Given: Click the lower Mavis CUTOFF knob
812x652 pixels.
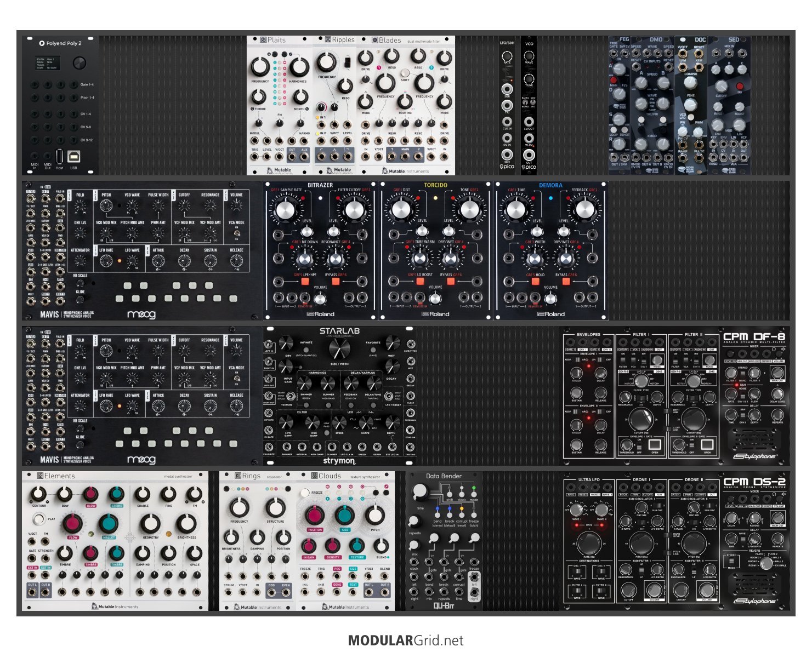Looking at the screenshot, I should click(x=185, y=351).
